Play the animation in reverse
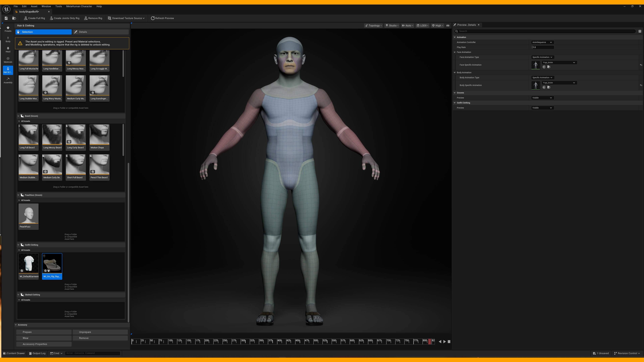 coord(440,342)
